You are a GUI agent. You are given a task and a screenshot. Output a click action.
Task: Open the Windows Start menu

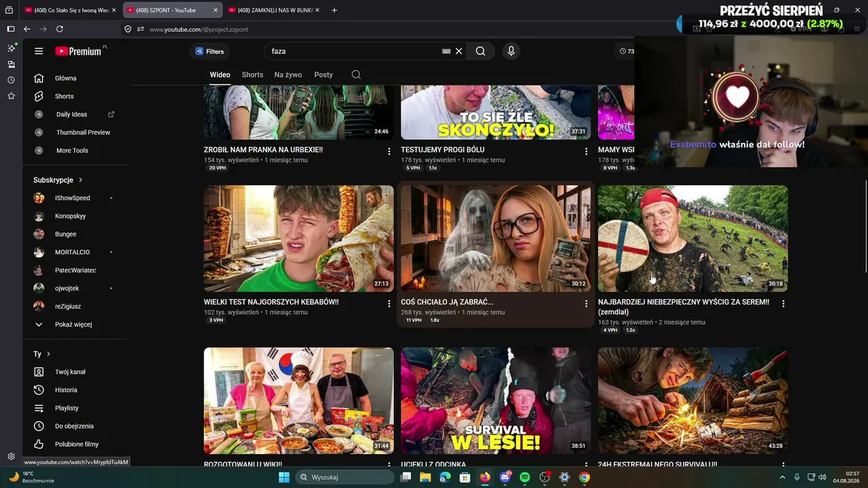pyautogui.click(x=284, y=477)
